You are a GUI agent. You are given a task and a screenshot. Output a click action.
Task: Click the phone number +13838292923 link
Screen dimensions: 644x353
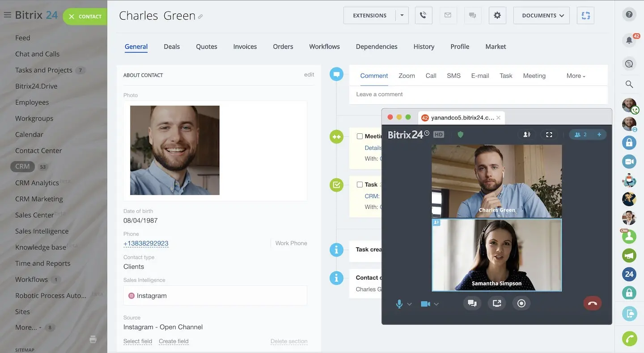[146, 243]
